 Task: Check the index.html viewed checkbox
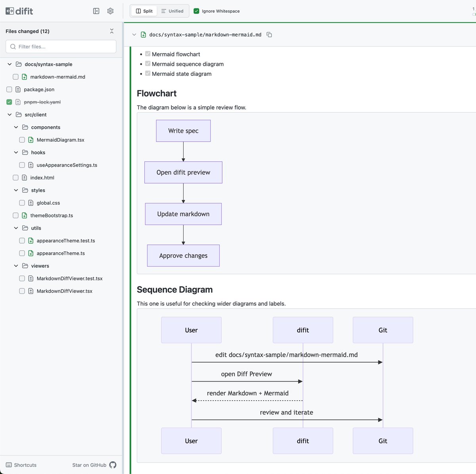coord(15,178)
